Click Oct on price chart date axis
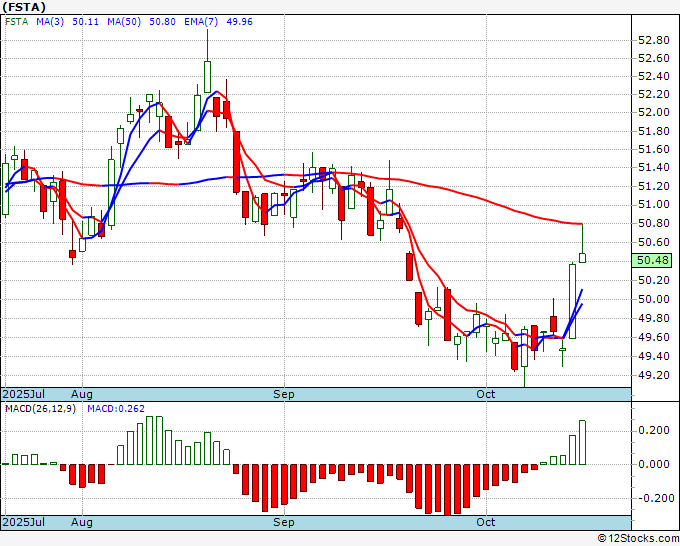680x546 pixels. (486, 394)
